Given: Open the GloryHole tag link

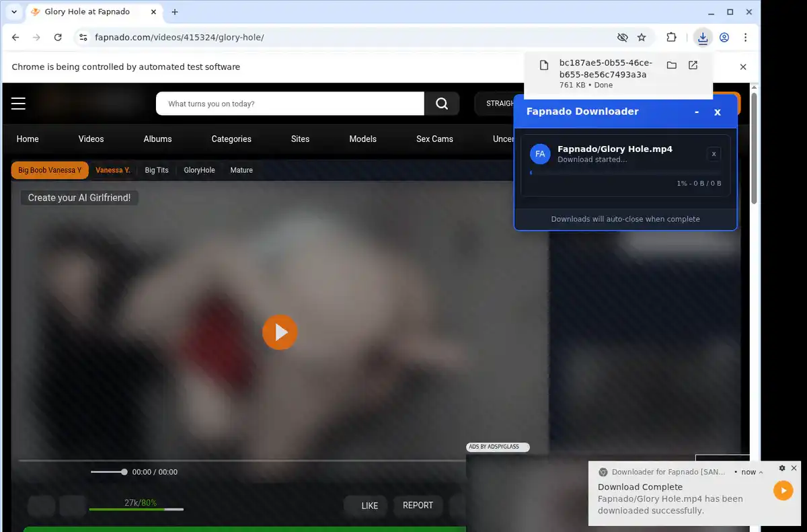Looking at the screenshot, I should 199,170.
